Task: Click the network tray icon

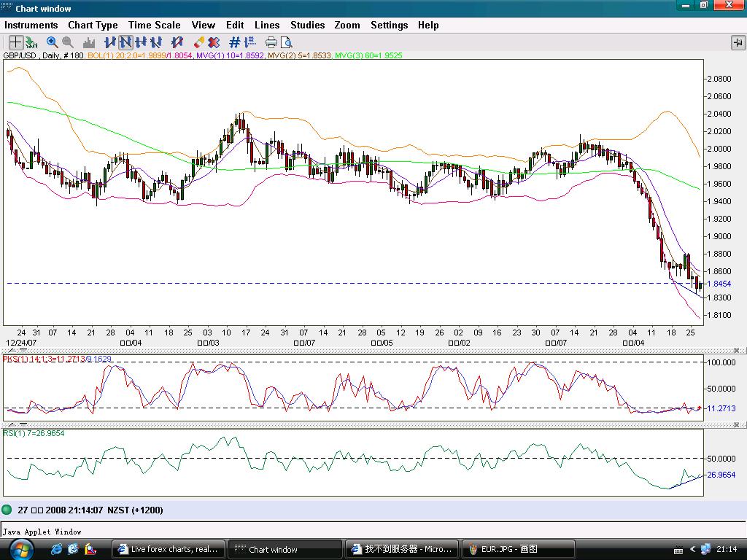Action: click(705, 549)
